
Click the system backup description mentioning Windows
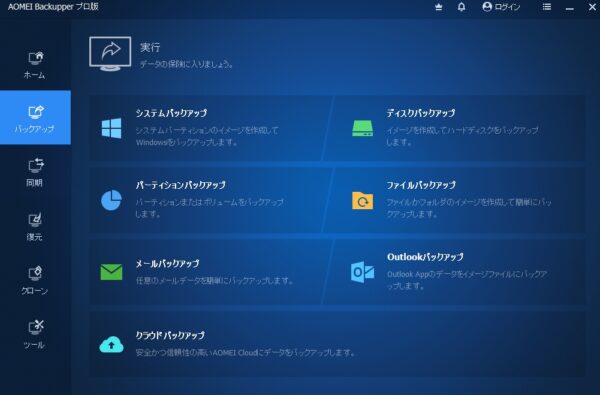(207, 136)
